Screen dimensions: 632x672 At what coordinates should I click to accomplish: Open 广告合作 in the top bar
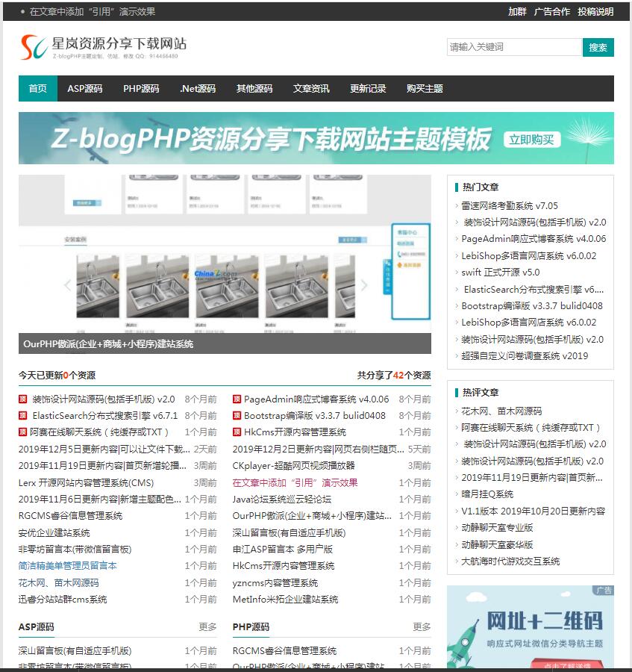[x=552, y=11]
